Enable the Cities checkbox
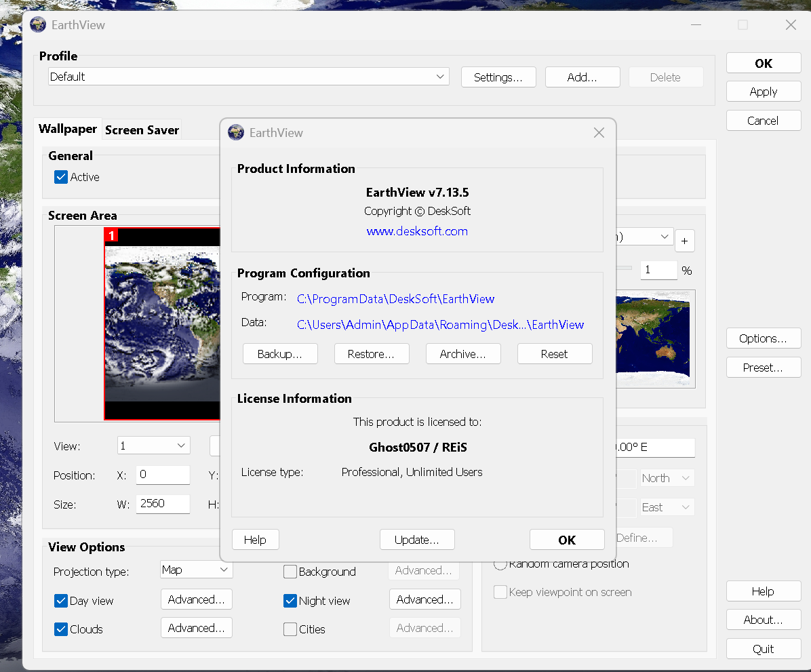Screen dimensions: 811x672 (290, 629)
